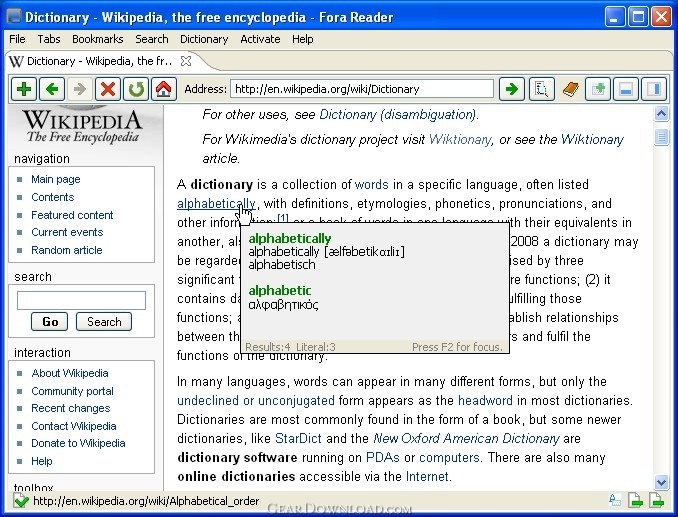Open the Dictionary menu
Screen dimensions: 678x517
tap(204, 39)
